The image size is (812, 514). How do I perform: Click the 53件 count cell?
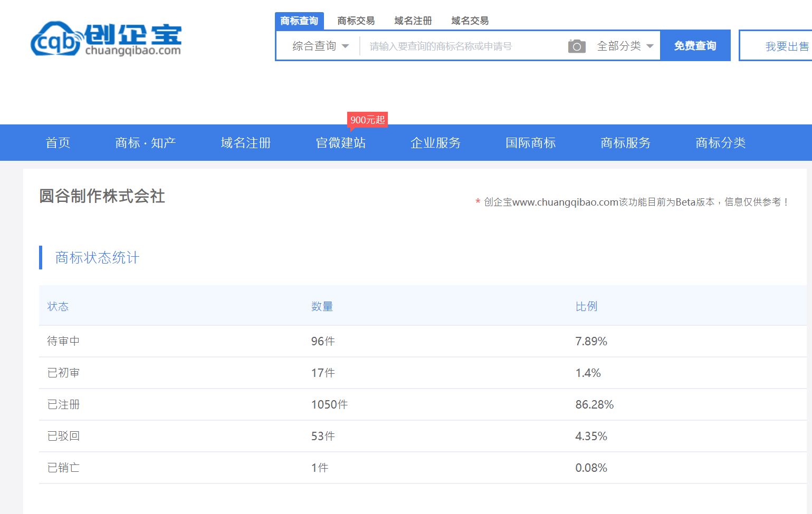coord(323,436)
